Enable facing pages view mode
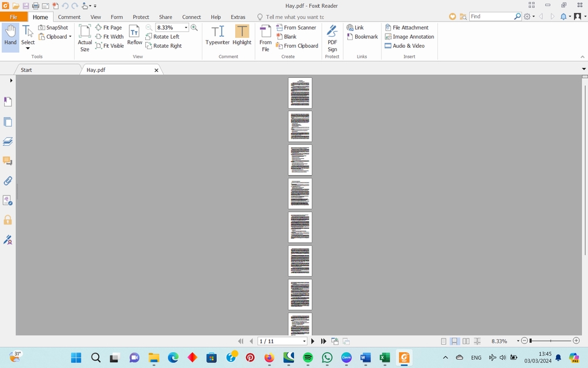This screenshot has height=368, width=588. 466,341
